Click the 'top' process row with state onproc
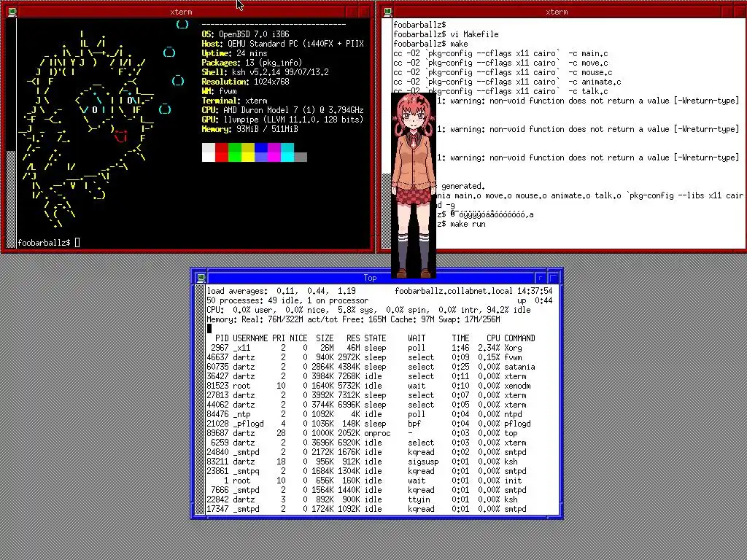Screen dimensions: 747x560 (371, 433)
